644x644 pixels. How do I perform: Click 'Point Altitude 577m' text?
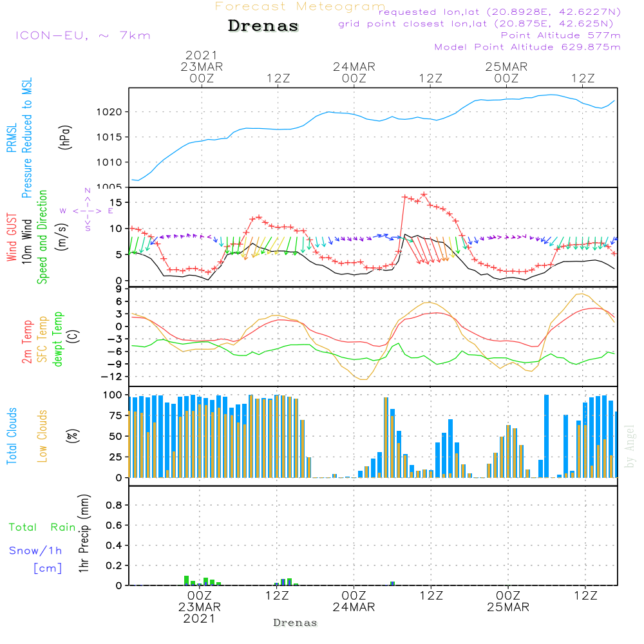pos(561,35)
